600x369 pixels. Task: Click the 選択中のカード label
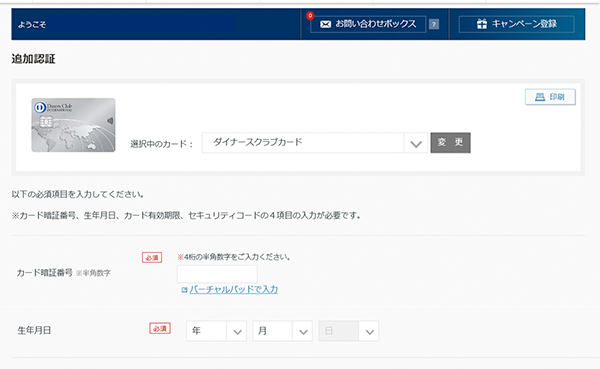tap(161, 144)
